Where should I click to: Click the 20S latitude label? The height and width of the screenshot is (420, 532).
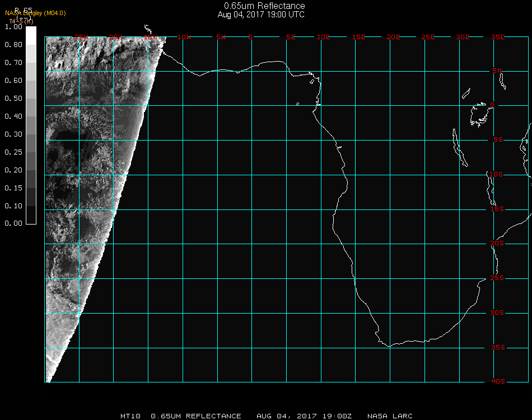tap(497, 244)
